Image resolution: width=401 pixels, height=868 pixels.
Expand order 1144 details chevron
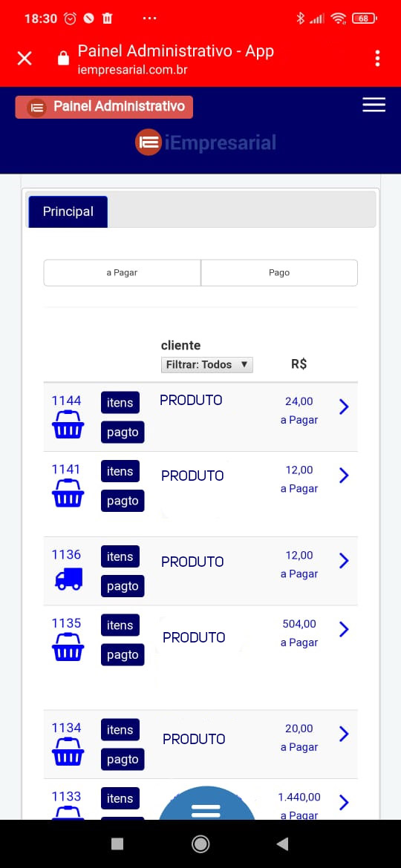pyautogui.click(x=344, y=407)
